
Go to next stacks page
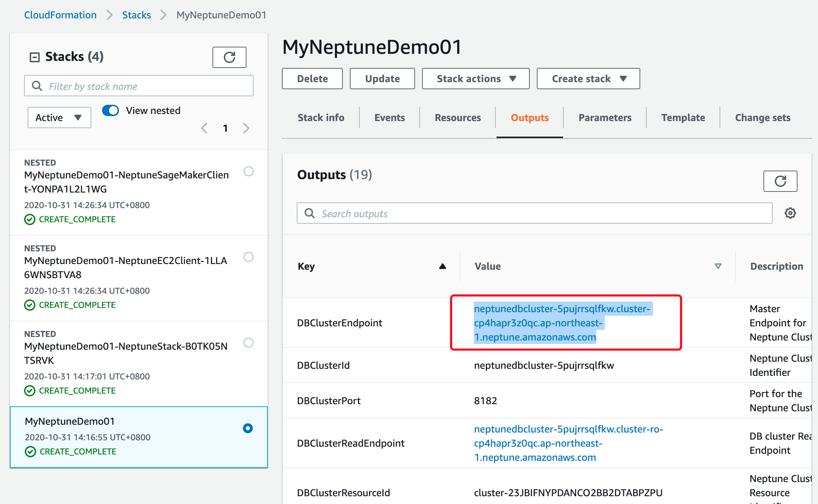coord(246,128)
